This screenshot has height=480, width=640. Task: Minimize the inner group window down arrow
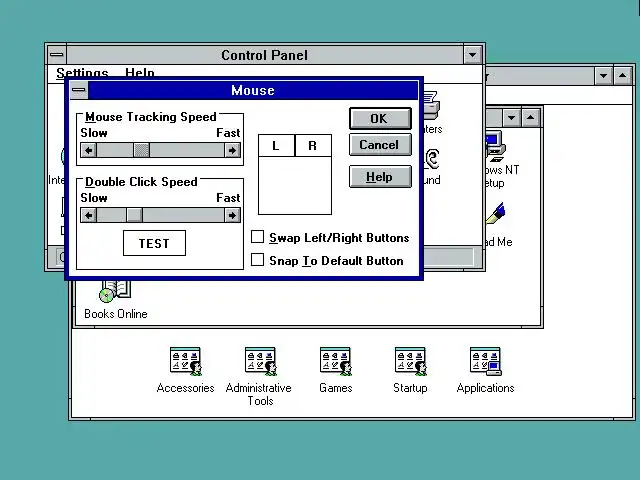tap(511, 118)
